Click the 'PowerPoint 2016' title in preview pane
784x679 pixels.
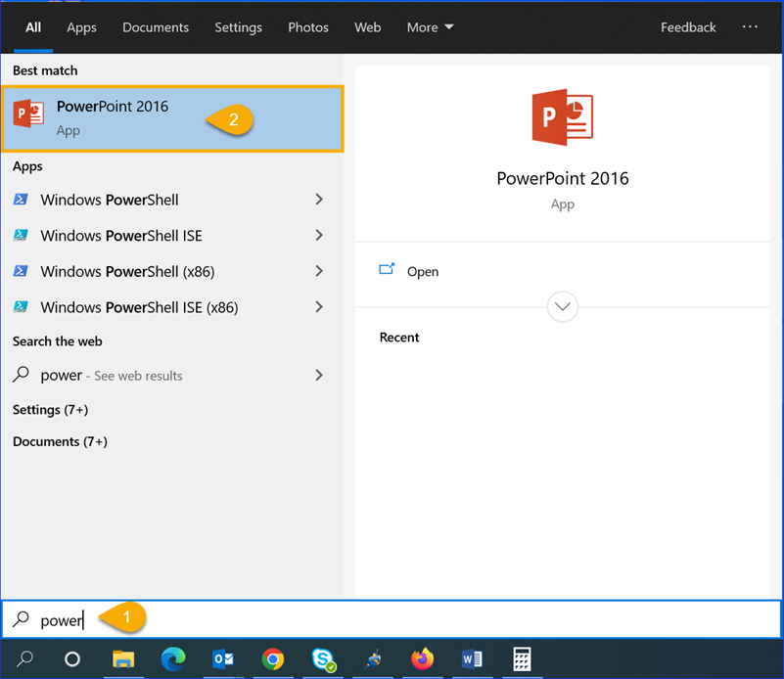(x=563, y=178)
